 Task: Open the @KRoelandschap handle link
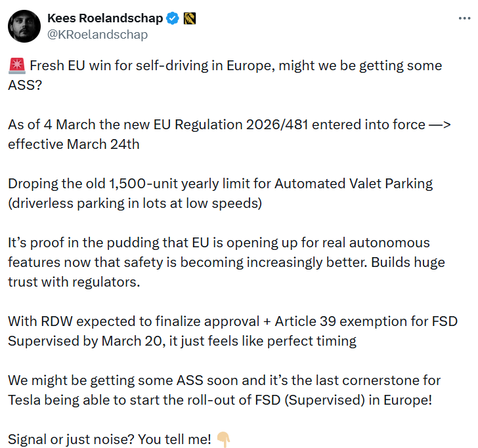coord(98,34)
